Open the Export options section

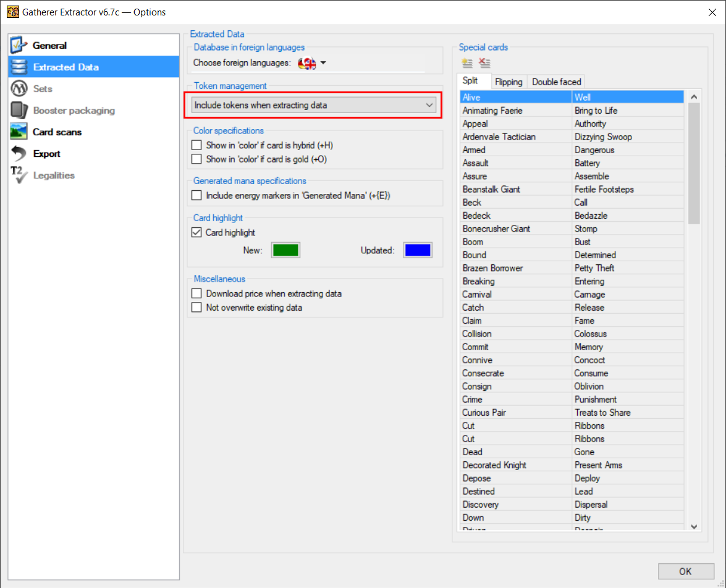(46, 154)
